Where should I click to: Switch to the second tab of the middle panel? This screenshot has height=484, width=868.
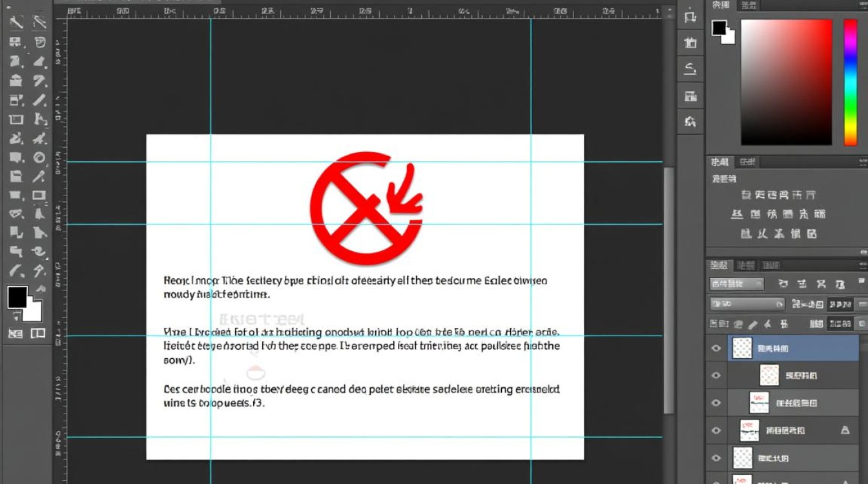pyautogui.click(x=748, y=161)
